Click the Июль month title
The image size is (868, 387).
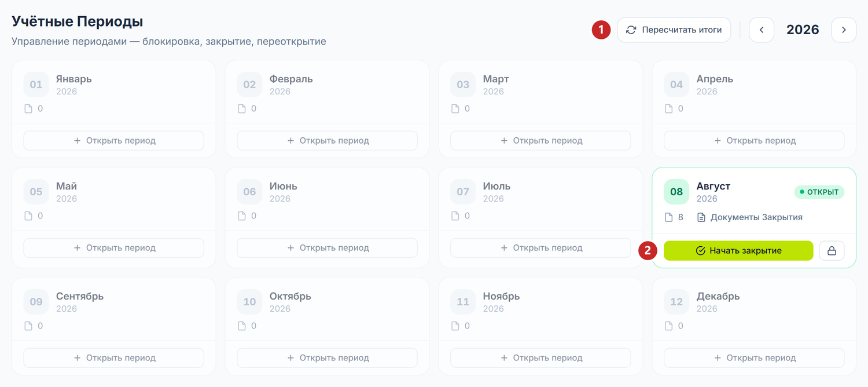click(497, 186)
